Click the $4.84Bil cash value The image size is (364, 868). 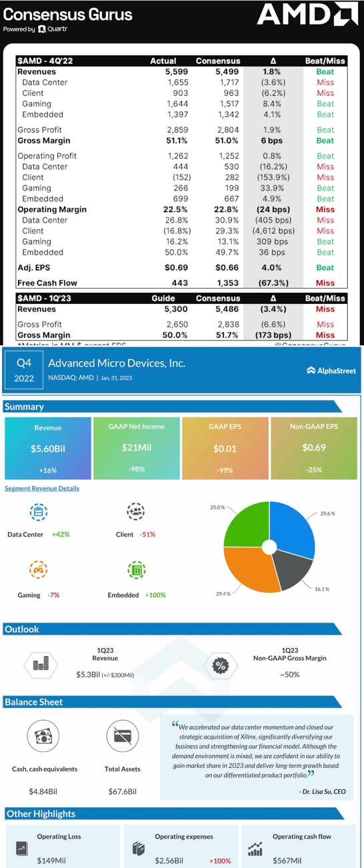point(44,791)
